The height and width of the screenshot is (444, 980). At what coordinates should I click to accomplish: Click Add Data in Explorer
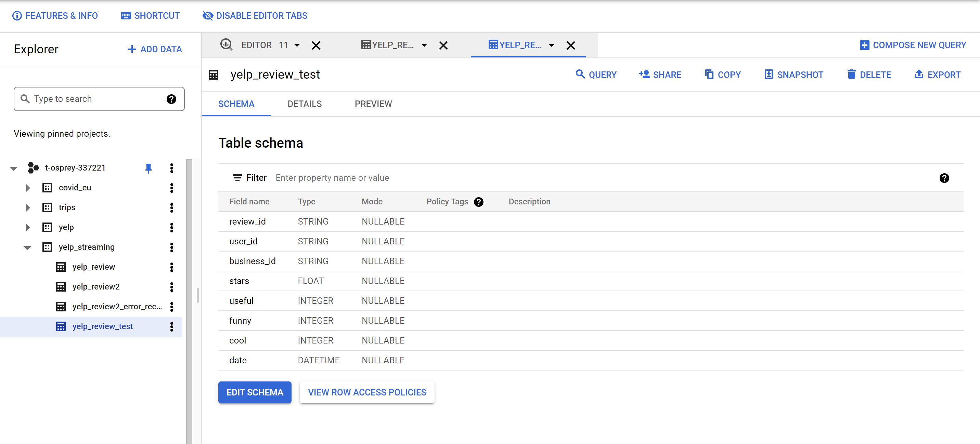[155, 49]
